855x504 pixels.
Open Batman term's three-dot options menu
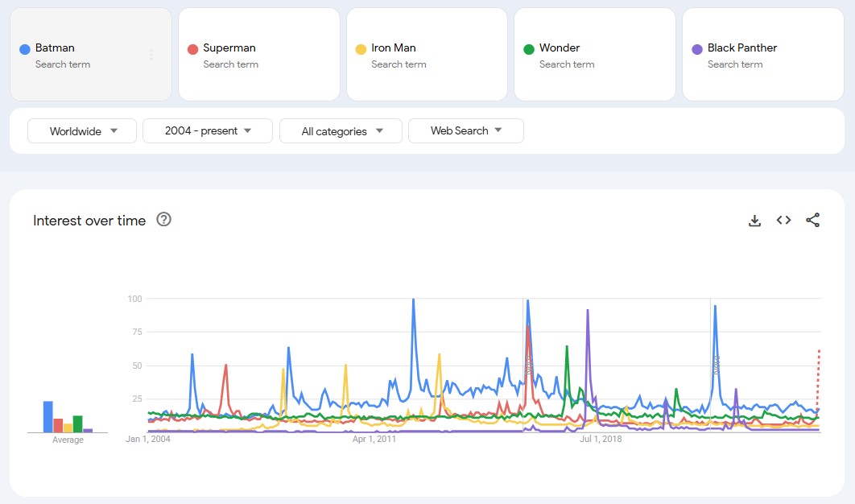click(151, 55)
